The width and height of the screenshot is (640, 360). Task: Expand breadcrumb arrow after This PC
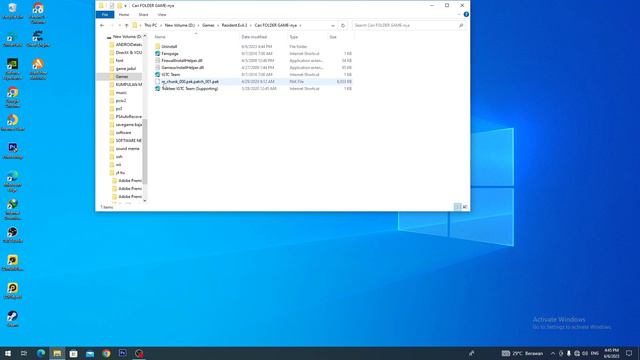point(161,25)
